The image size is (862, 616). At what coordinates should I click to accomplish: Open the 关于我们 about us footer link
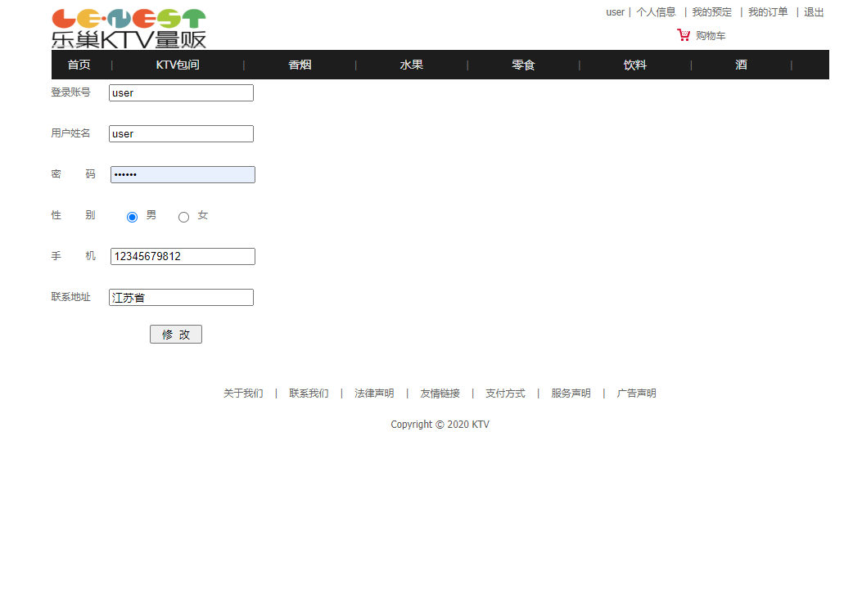click(242, 393)
